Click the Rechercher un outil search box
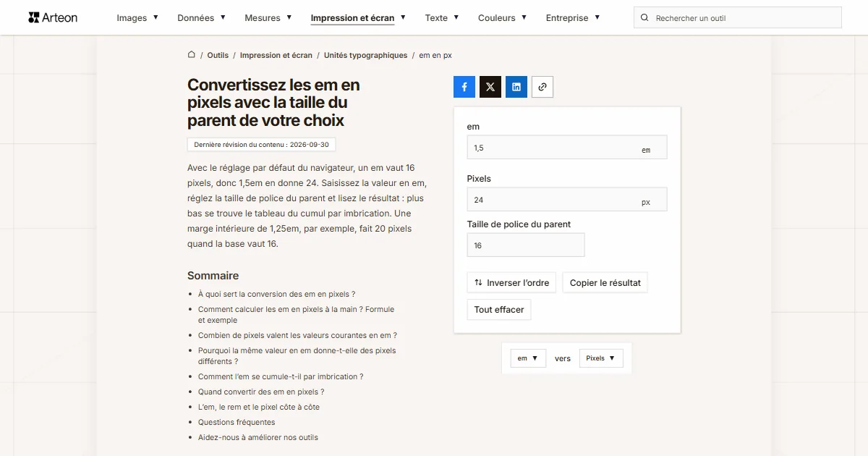 pyautogui.click(x=738, y=18)
